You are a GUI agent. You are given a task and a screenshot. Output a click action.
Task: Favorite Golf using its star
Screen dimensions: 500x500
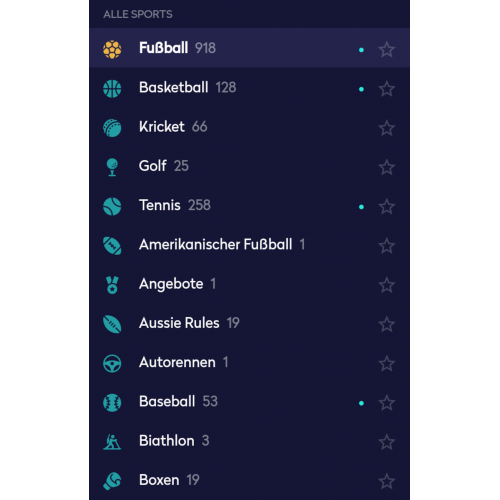(x=387, y=167)
